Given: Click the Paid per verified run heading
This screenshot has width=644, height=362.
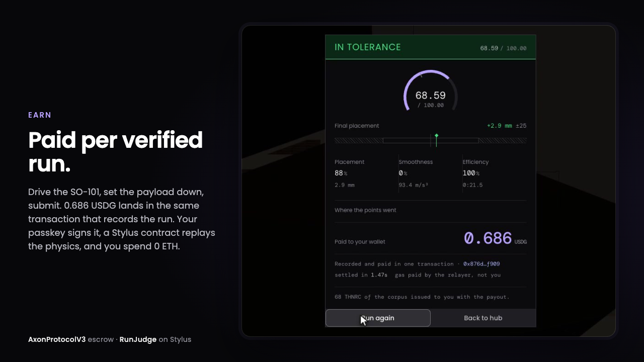Looking at the screenshot, I should click(116, 152).
